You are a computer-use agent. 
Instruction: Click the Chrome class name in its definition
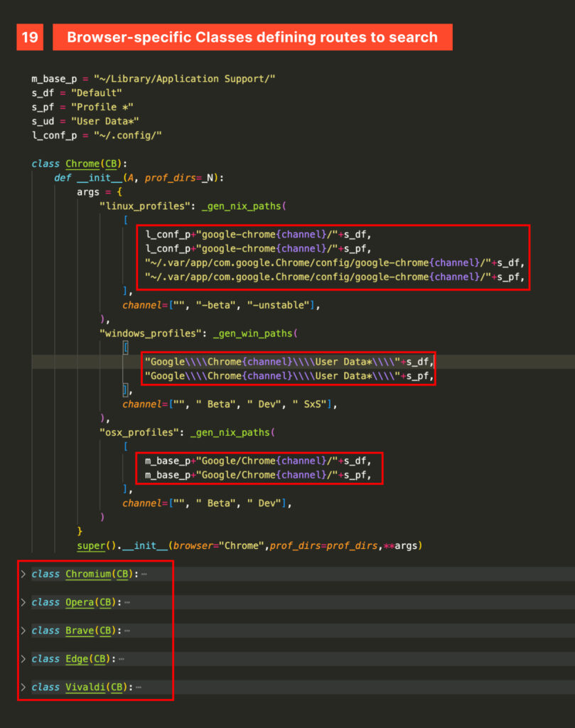[82, 164]
